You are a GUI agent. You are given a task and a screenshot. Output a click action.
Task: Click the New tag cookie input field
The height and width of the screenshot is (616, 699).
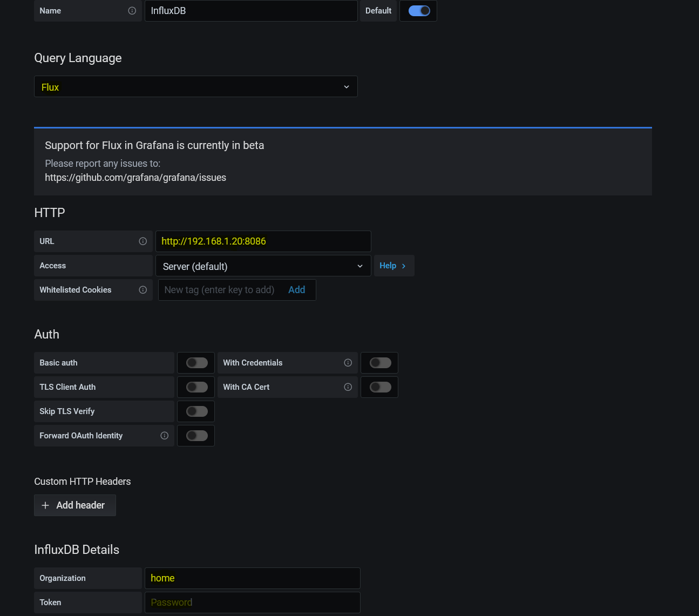[x=220, y=290]
